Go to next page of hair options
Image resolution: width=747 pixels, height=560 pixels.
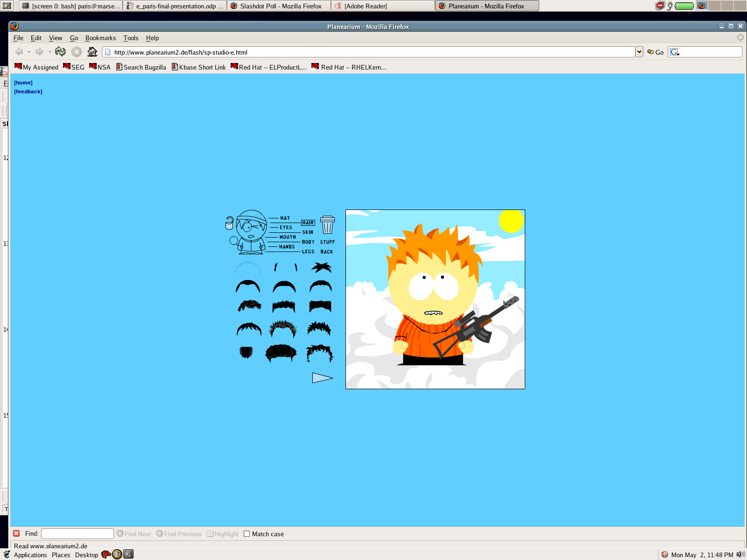[323, 378]
